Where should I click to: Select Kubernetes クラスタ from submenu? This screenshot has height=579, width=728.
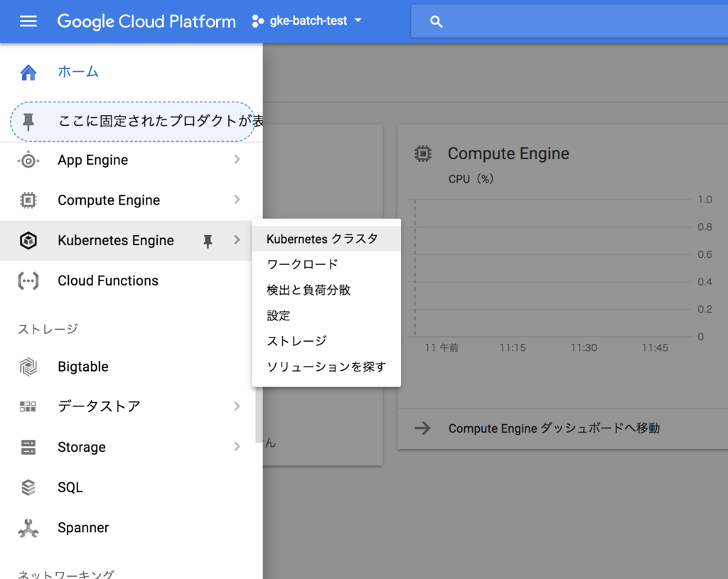pyautogui.click(x=326, y=239)
